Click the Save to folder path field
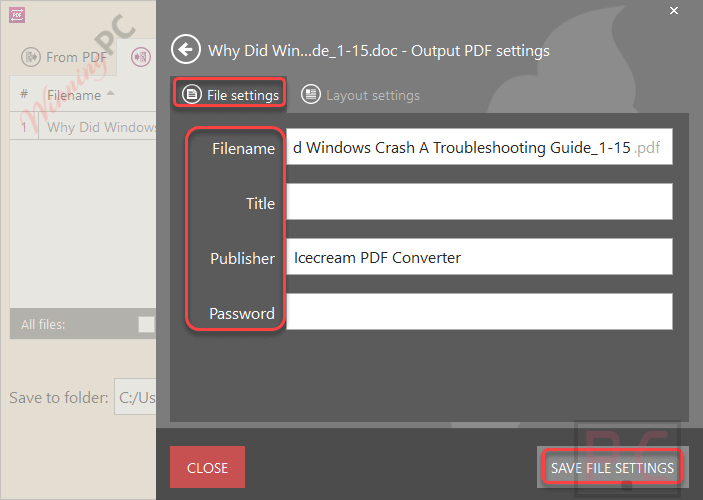Viewport: 703px width, 500px height. tap(135, 397)
